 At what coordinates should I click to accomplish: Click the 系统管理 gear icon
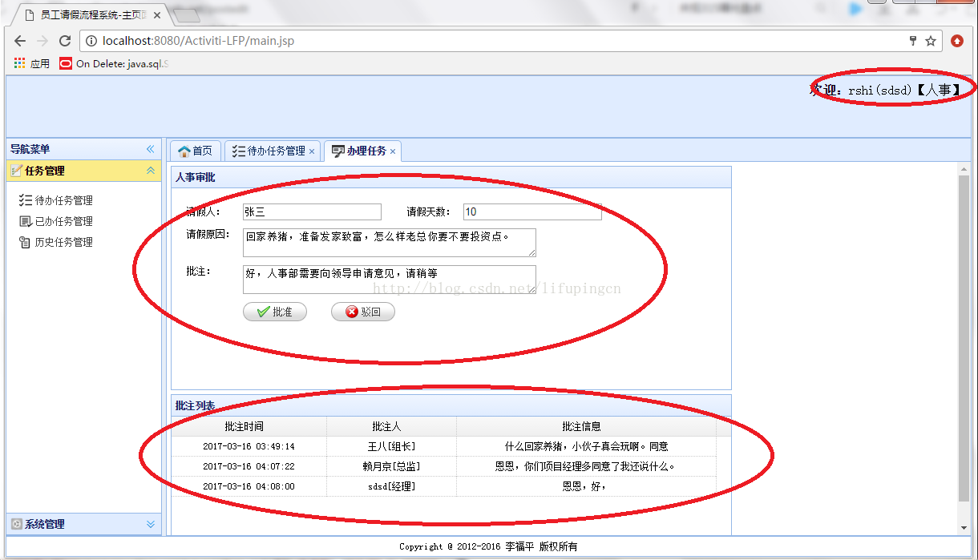click(x=16, y=524)
